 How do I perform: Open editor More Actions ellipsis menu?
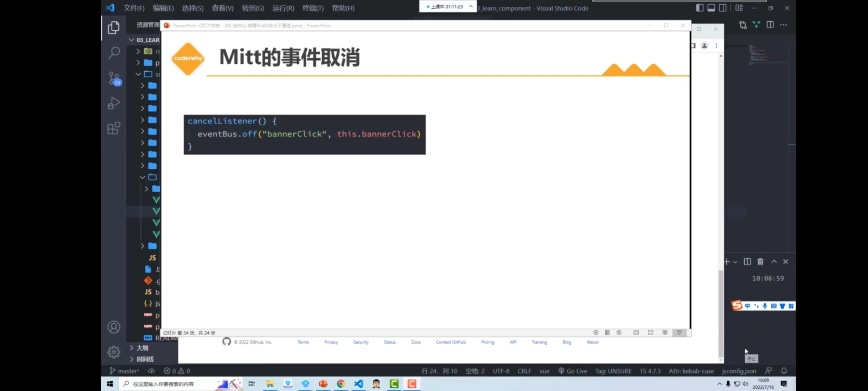[784, 25]
